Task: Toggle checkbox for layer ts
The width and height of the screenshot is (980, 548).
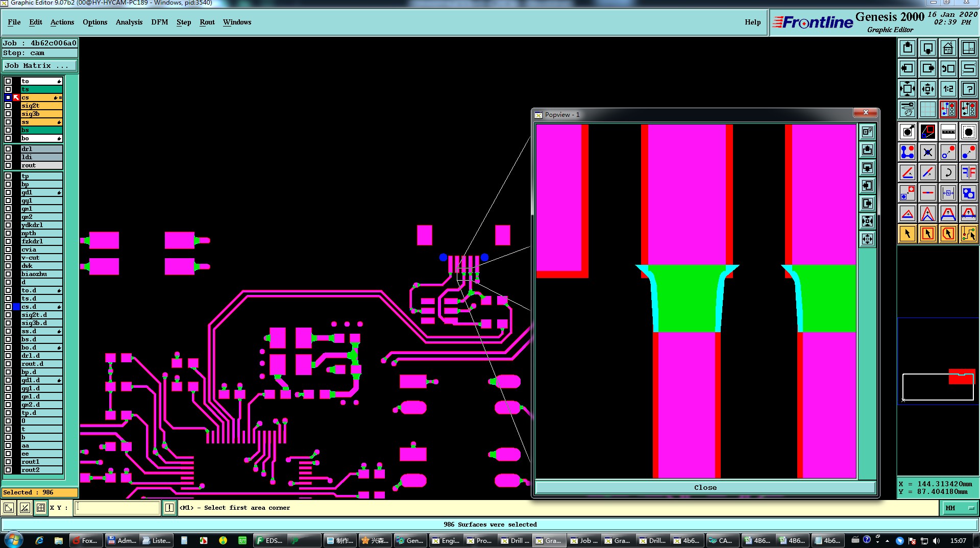Action: [8, 89]
